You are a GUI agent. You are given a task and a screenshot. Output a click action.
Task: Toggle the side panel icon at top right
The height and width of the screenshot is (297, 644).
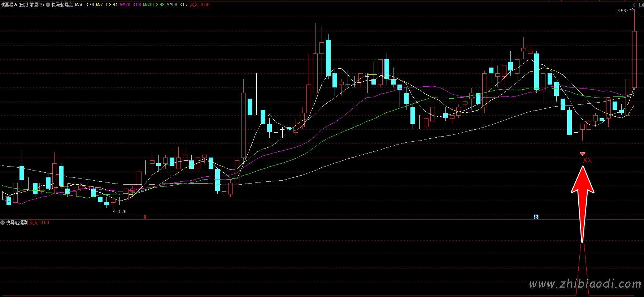tap(641, 5)
